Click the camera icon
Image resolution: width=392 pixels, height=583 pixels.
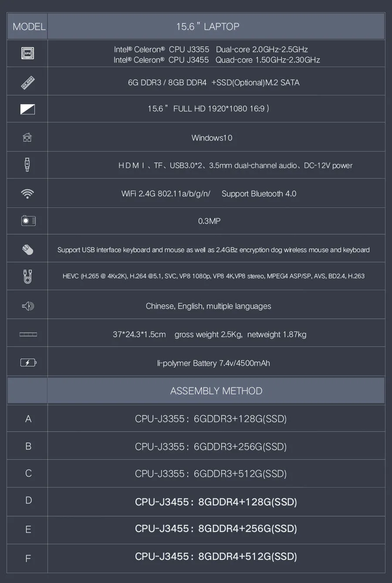click(28, 221)
